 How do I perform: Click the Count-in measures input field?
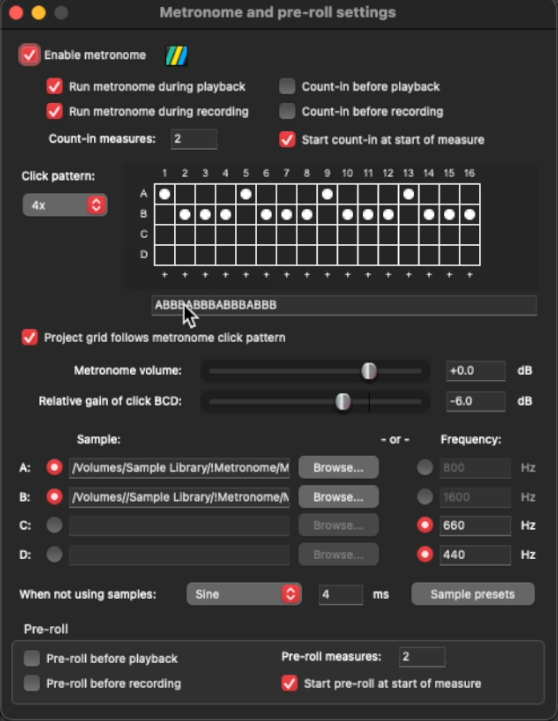click(x=194, y=139)
